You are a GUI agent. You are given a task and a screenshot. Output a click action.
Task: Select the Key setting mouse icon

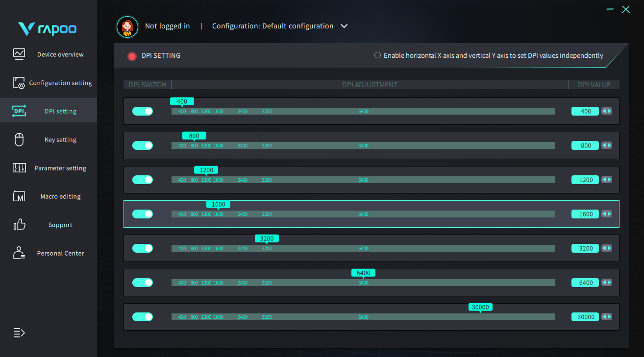[x=19, y=140]
